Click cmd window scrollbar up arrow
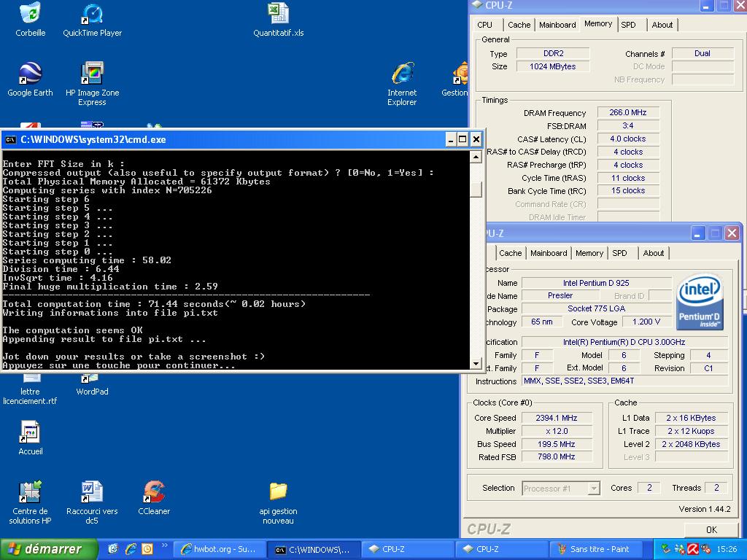The width and height of the screenshot is (747, 560). click(476, 157)
